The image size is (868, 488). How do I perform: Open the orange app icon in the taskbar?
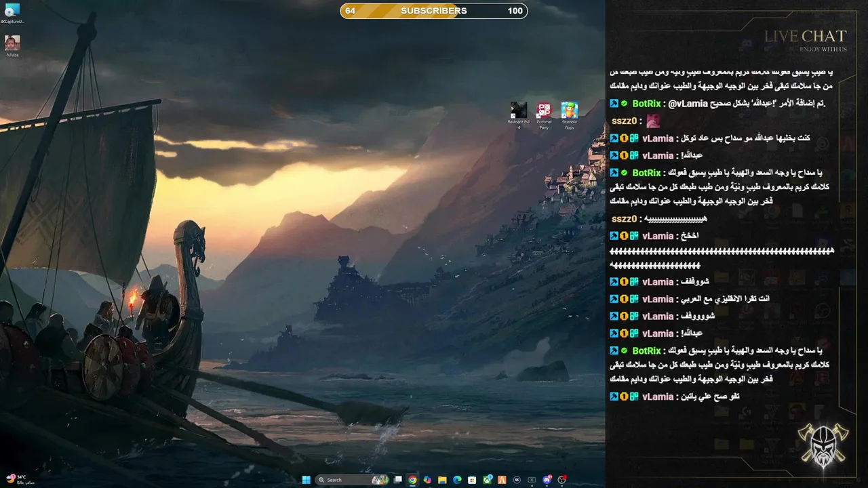[x=502, y=480]
